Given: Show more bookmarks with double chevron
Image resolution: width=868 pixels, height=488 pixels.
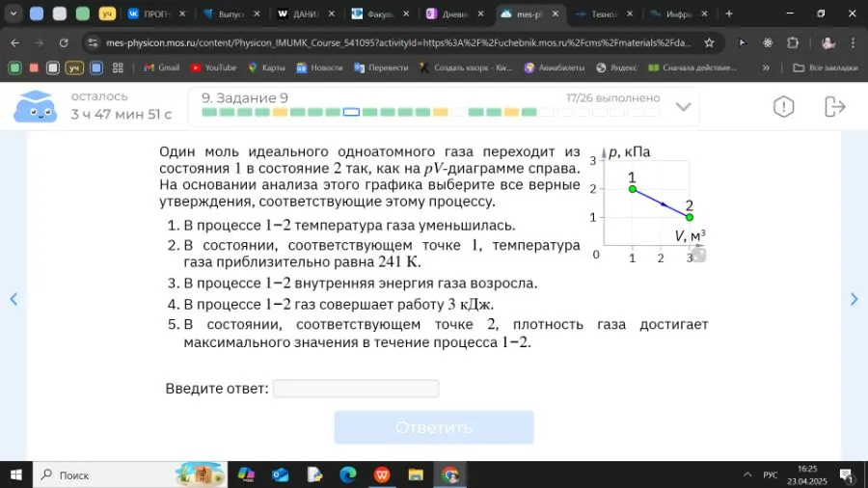Looking at the screenshot, I should (766, 68).
